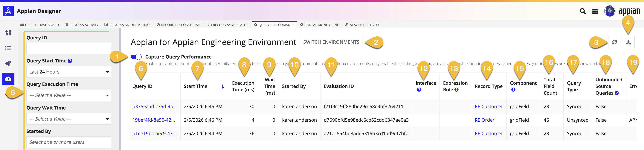This screenshot has width=644, height=150.
Task: Click the Appian Designer logo icon
Action: tap(8, 11)
